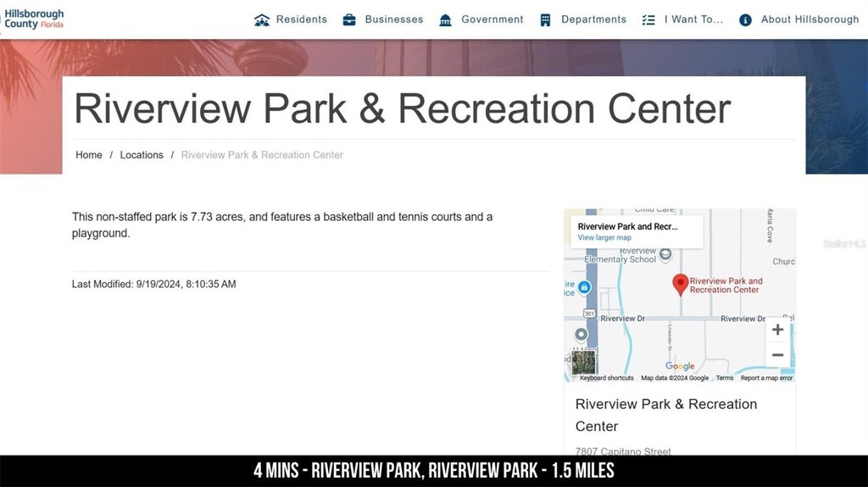
Task: Open the Departments menu
Action: click(593, 19)
